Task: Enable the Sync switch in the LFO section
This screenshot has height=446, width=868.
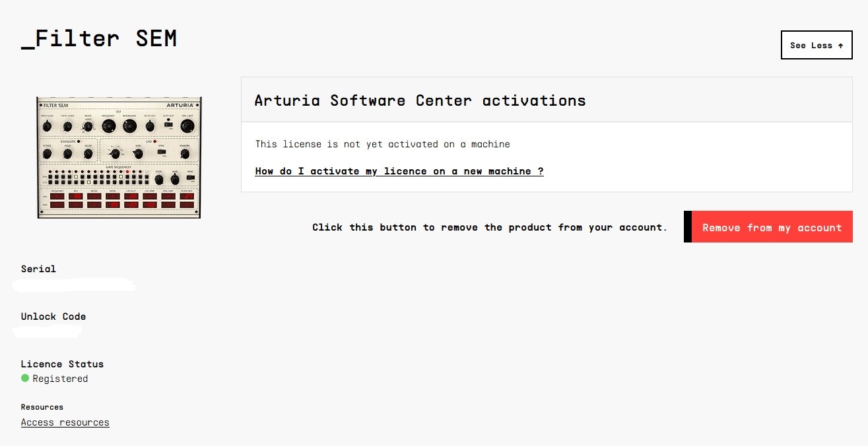Action: click(161, 153)
